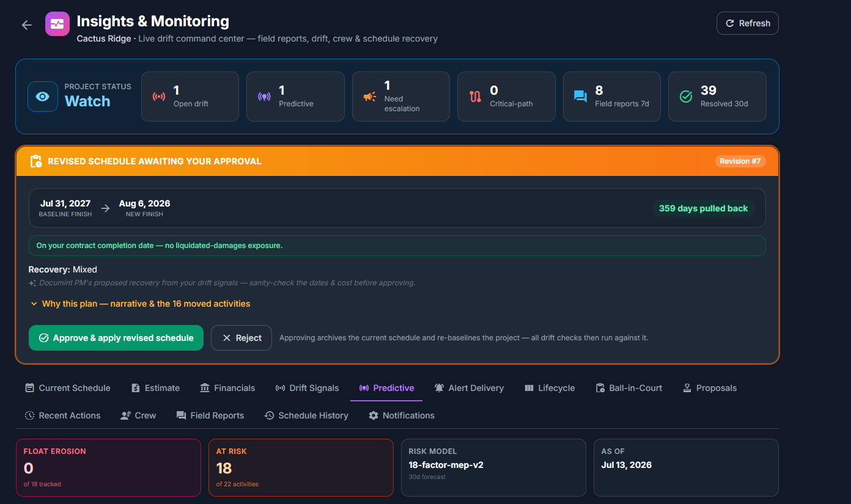Click the blue Field reports chat icon

[x=580, y=97]
